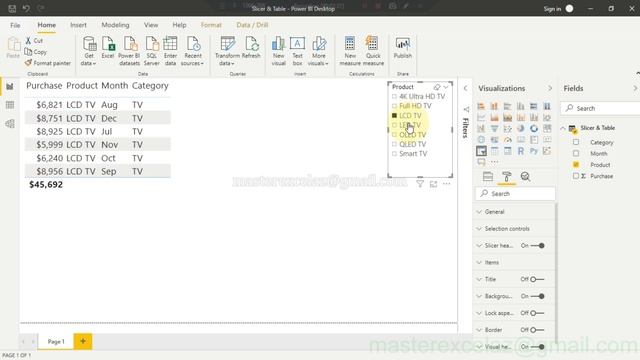Image resolution: width=640 pixels, height=360 pixels.
Task: Save the report using the title bar icon
Action: pos(12,8)
